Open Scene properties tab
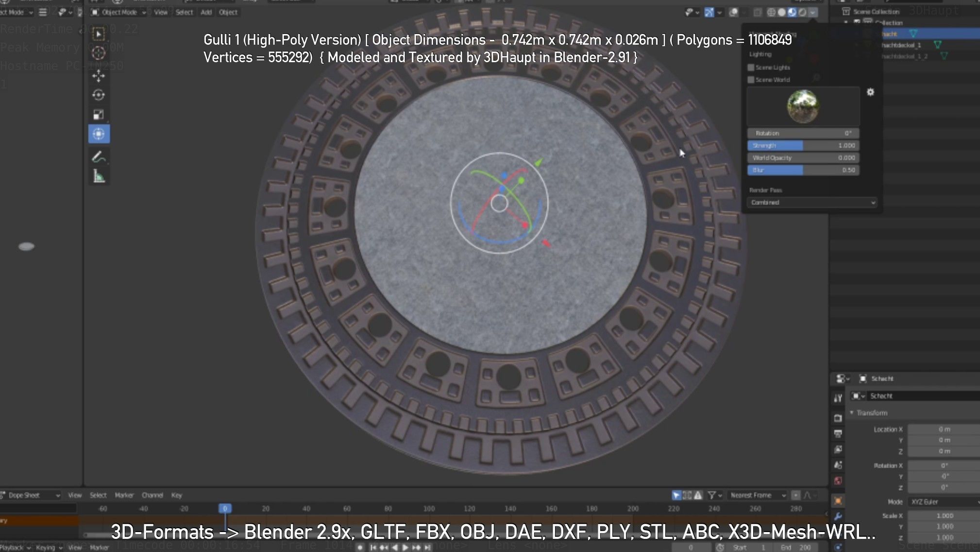Viewport: 980px width, 552px height. [x=838, y=465]
